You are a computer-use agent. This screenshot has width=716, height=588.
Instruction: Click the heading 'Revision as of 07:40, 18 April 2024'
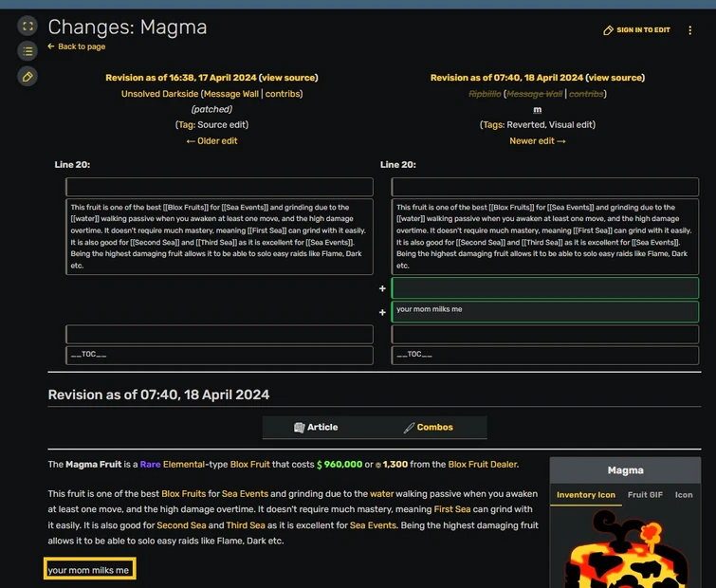click(158, 395)
